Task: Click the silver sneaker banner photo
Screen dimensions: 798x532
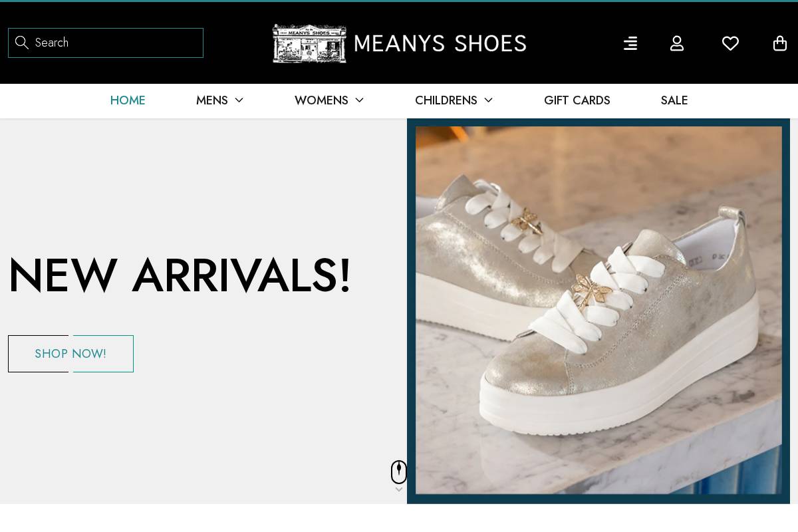Action: [598, 309]
